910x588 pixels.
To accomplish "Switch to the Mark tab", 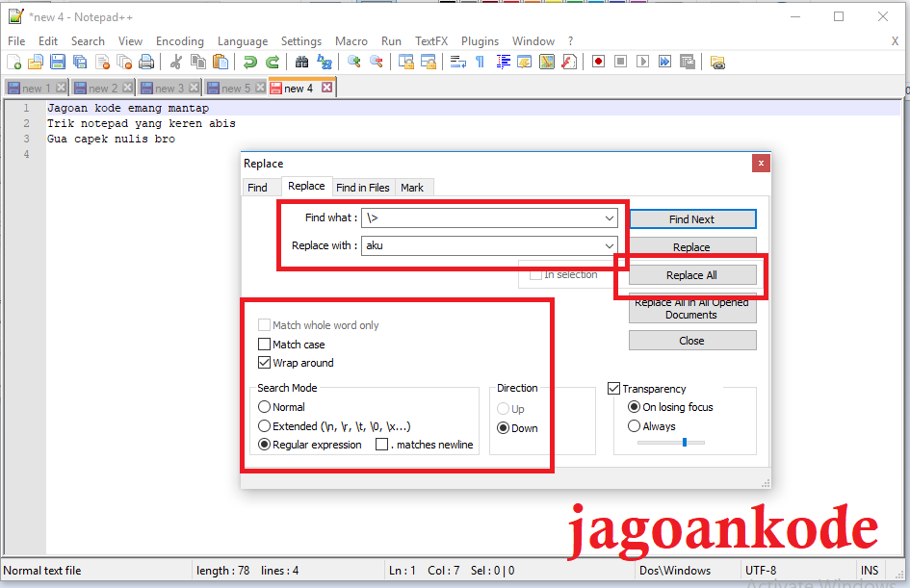I will [x=412, y=188].
